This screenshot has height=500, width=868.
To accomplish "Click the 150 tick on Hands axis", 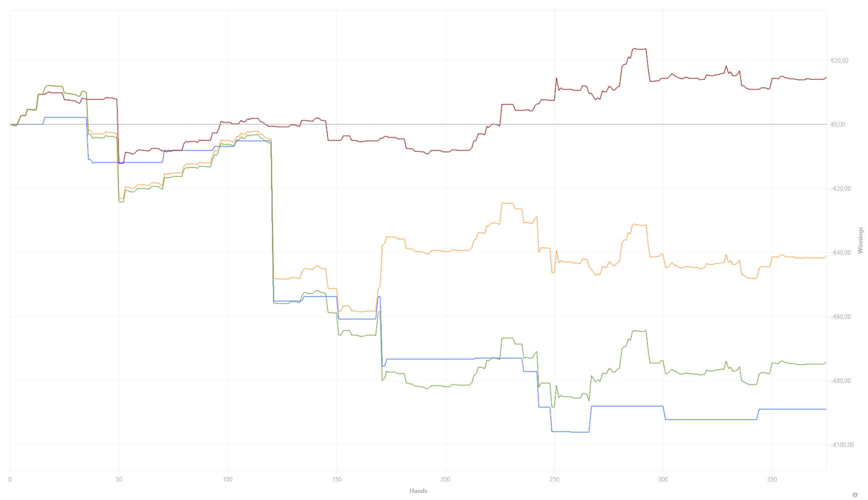I will (x=336, y=479).
